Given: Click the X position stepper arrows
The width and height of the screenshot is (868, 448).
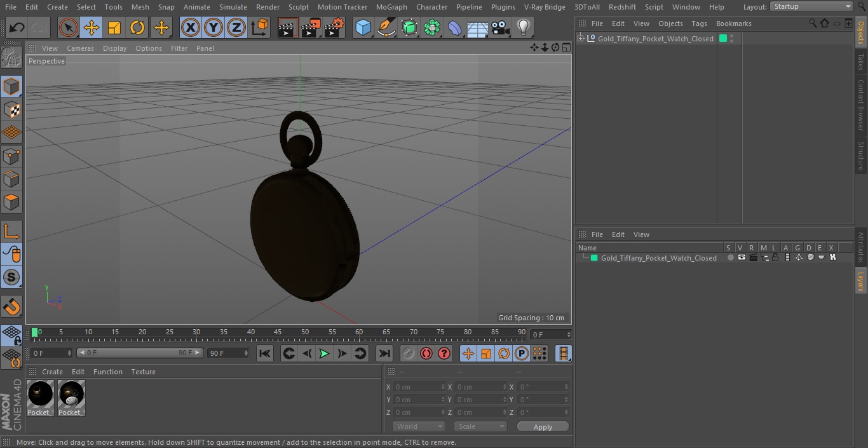Looking at the screenshot, I should [443, 387].
